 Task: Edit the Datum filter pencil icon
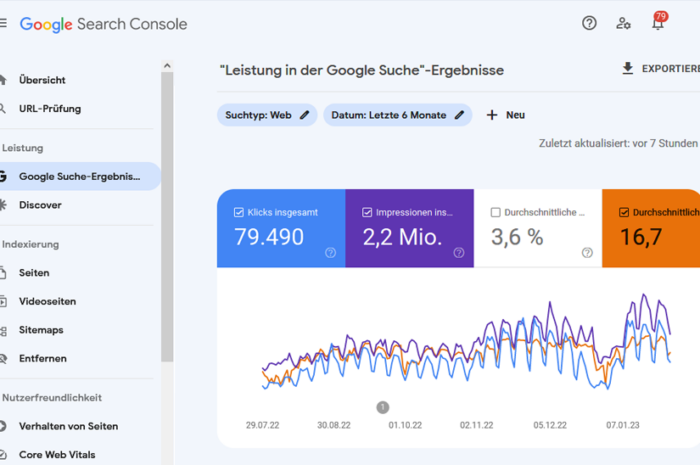(459, 115)
